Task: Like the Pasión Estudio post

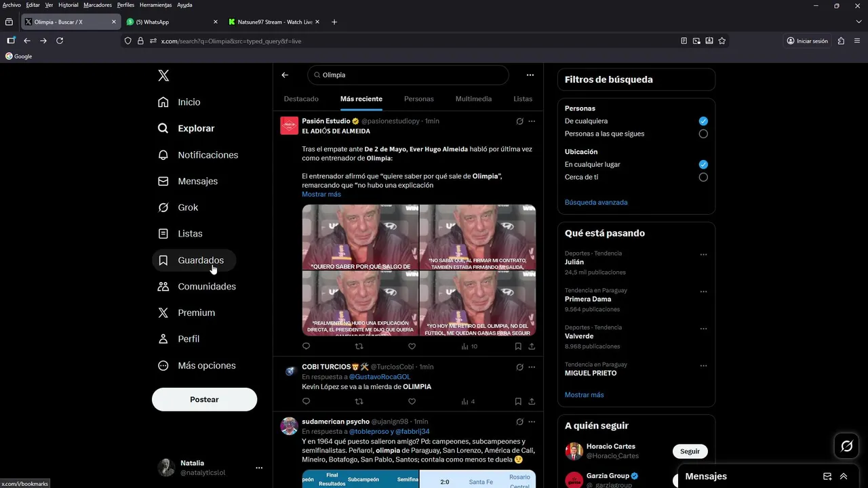Action: pyautogui.click(x=412, y=346)
